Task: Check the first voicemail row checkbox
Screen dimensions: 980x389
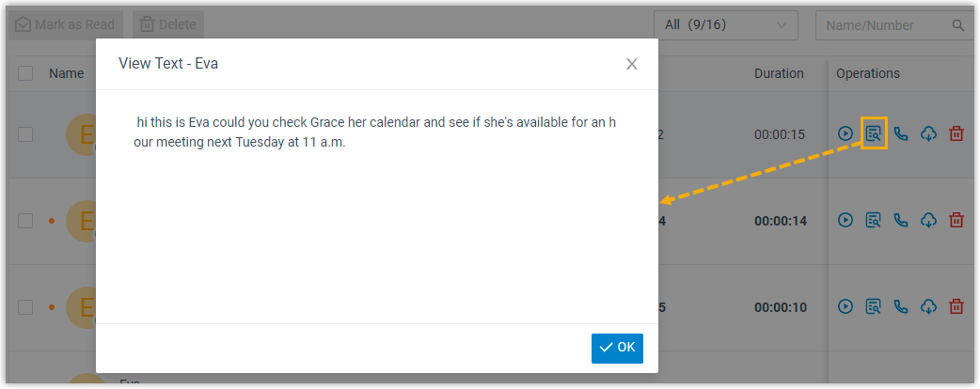Action: (25, 134)
